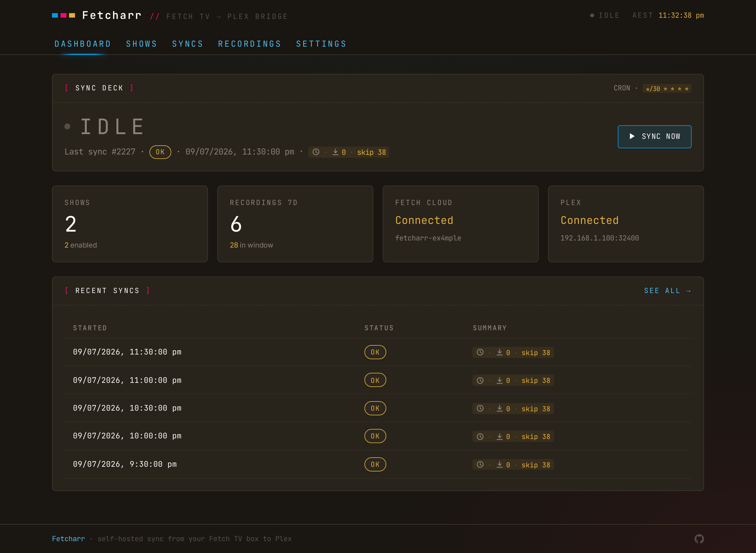Click Plex address 192.168.1.100:32400
The width and height of the screenshot is (756, 553).
pos(599,238)
